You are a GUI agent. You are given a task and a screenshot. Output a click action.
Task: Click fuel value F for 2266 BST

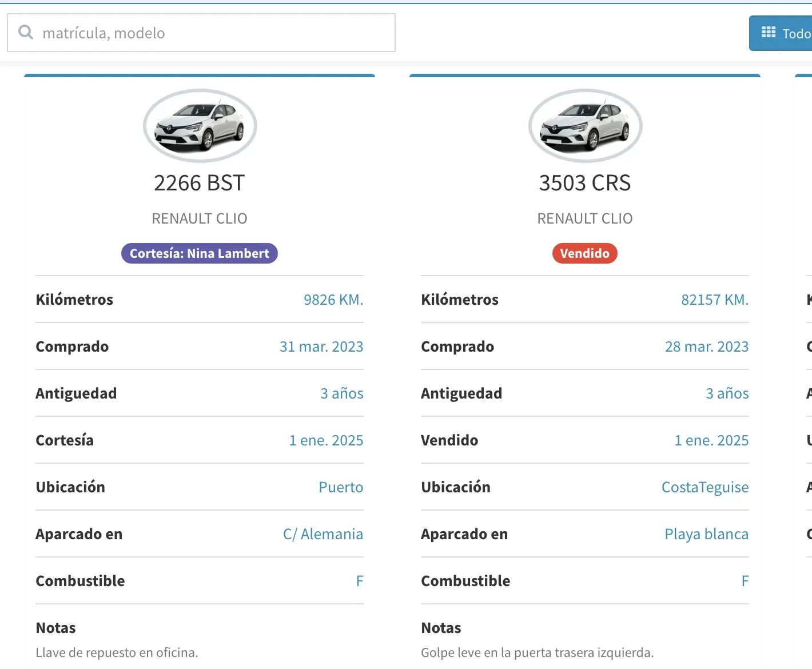(360, 581)
